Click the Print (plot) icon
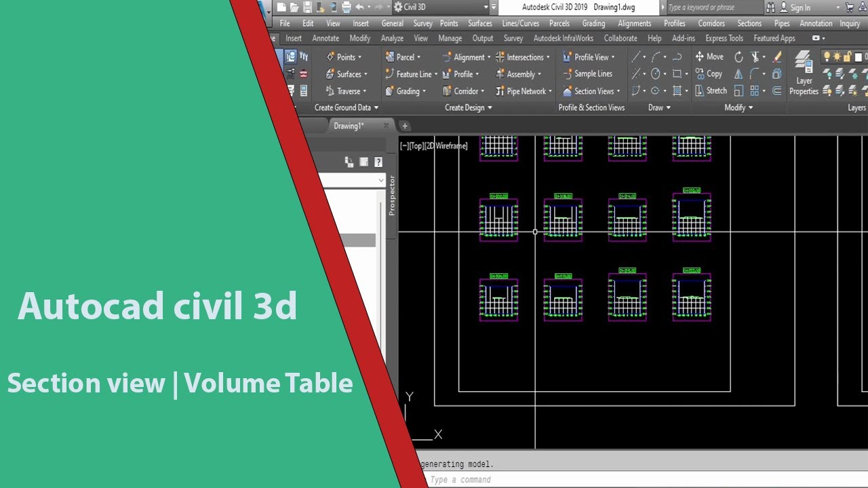The height and width of the screenshot is (488, 868). click(346, 7)
